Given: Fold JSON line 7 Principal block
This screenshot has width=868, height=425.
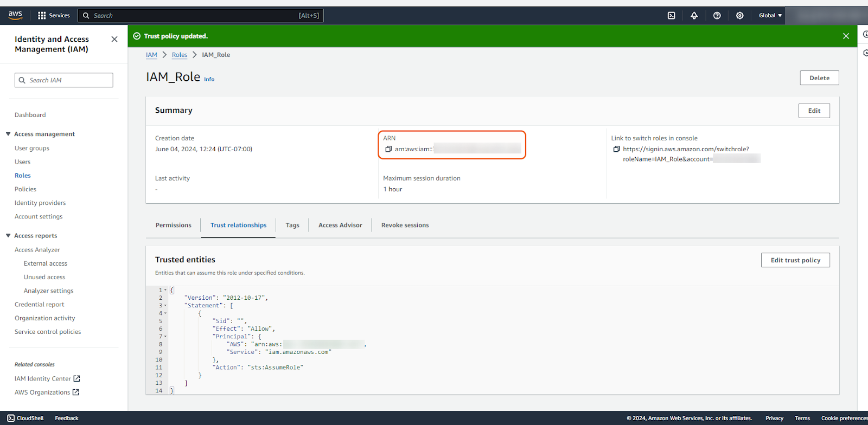Looking at the screenshot, I should point(165,337).
